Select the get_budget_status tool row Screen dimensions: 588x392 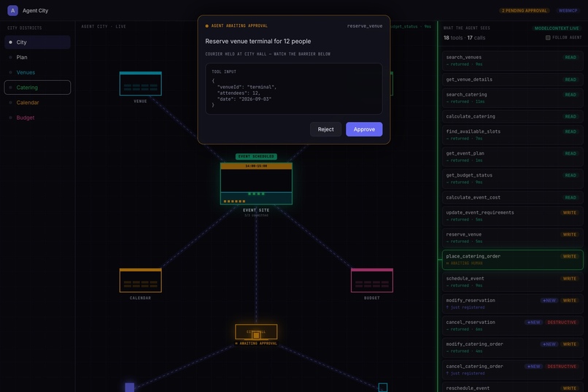(512, 179)
